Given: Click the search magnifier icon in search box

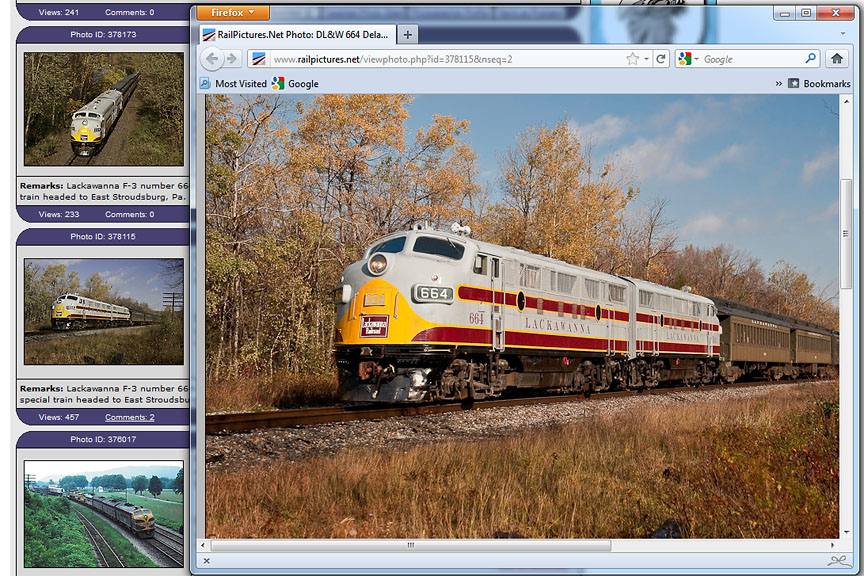Looking at the screenshot, I should tap(811, 59).
